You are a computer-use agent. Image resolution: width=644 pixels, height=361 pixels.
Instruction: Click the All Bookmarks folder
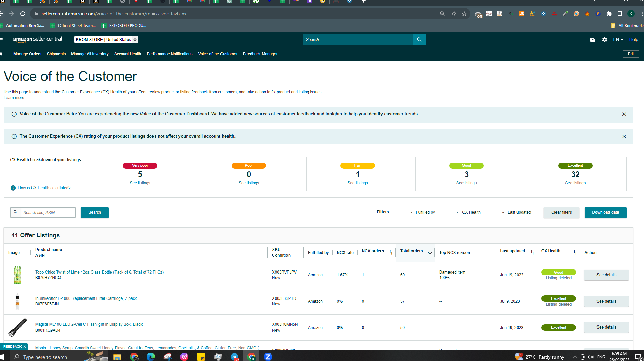click(627, 26)
